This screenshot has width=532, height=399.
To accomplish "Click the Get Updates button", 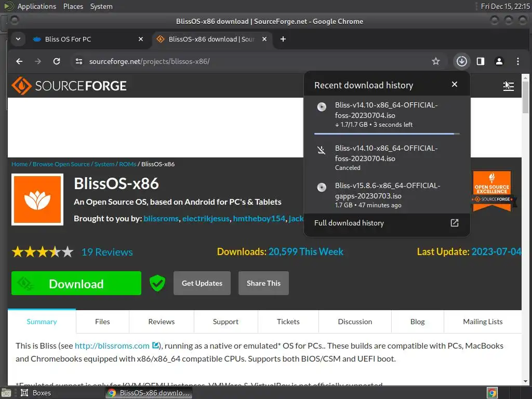I will point(202,283).
